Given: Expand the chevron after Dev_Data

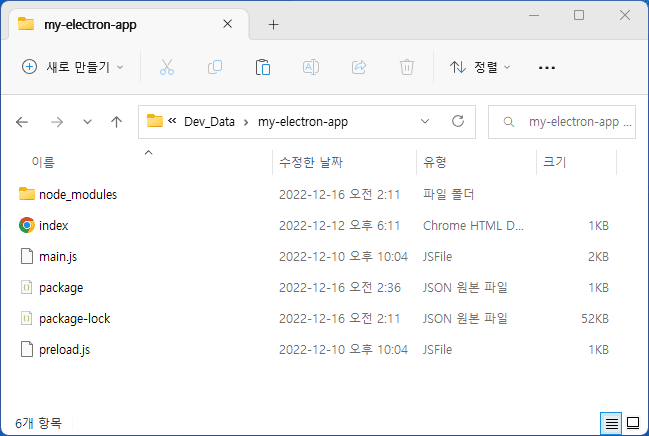Looking at the screenshot, I should pos(246,122).
